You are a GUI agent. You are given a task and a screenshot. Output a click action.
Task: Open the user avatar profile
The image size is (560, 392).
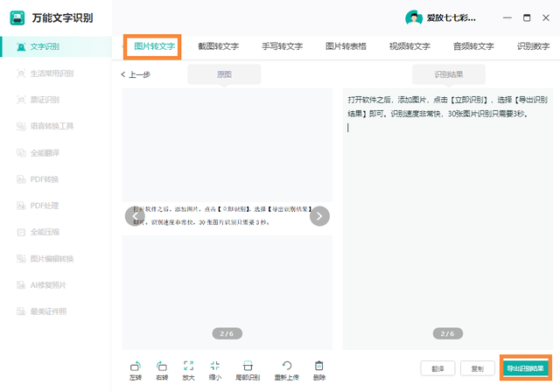coord(414,17)
